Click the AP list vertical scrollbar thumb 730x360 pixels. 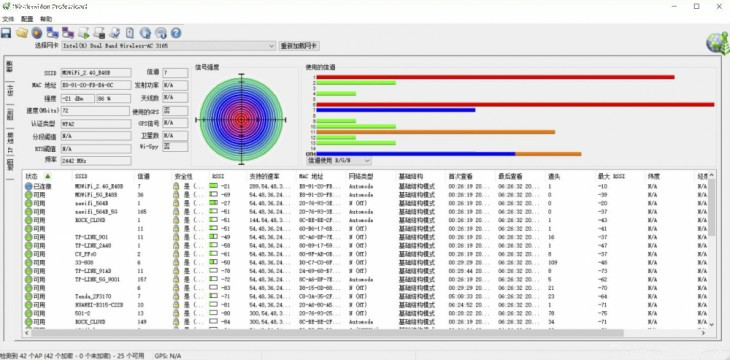[x=711, y=207]
